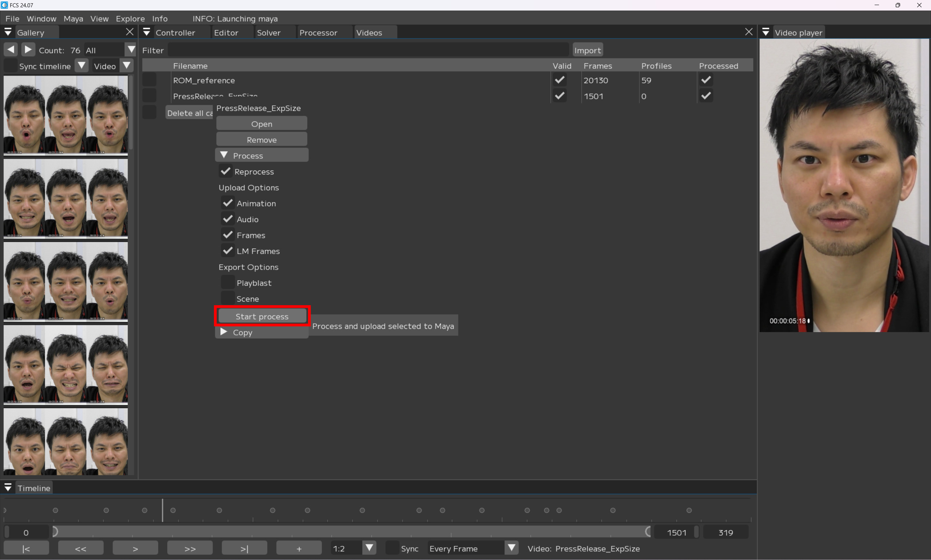Click Gallery next arrow icon
The height and width of the screenshot is (560, 931).
point(28,49)
